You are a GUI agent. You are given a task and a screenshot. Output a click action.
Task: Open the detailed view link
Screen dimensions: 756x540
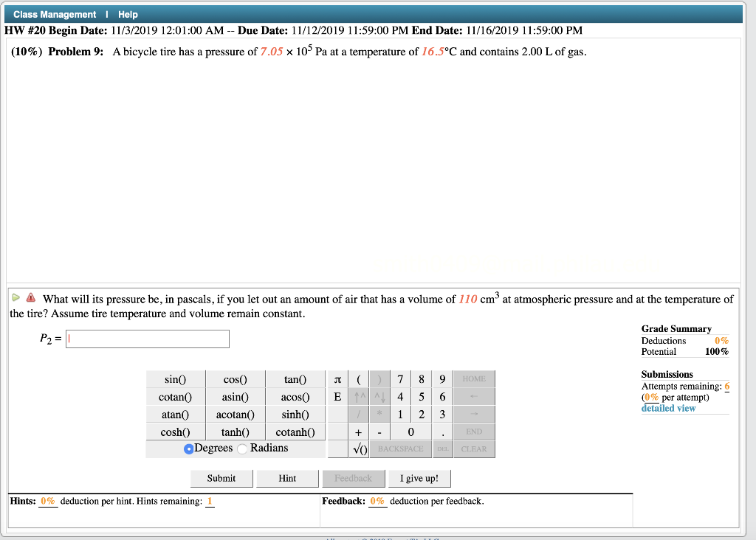667,408
